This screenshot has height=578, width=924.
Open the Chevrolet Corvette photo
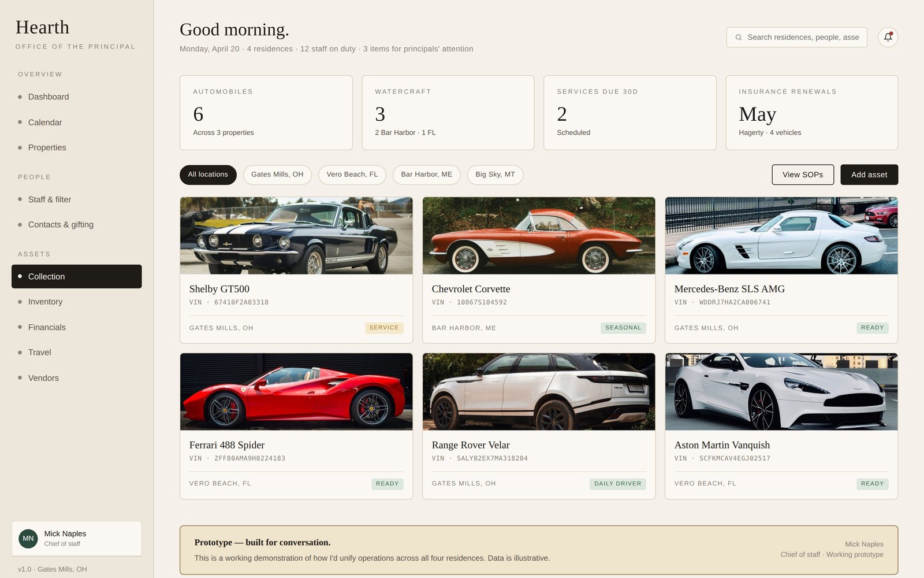point(539,236)
